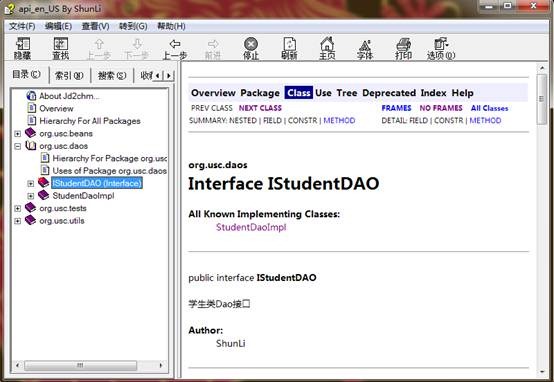Click the All Classes link

(x=489, y=108)
